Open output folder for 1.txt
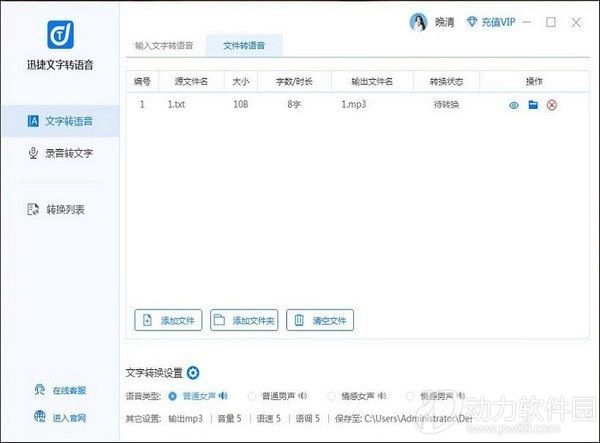The width and height of the screenshot is (600, 443). coord(533,104)
